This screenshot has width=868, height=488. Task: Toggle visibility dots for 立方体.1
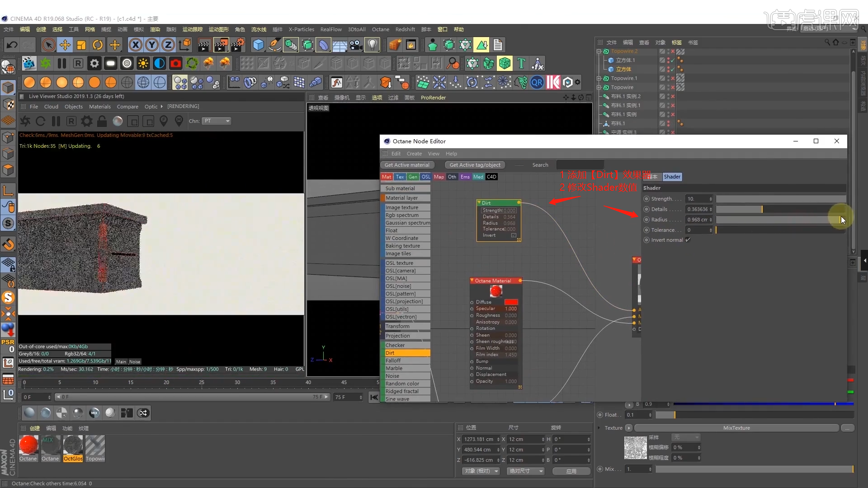[x=668, y=60]
